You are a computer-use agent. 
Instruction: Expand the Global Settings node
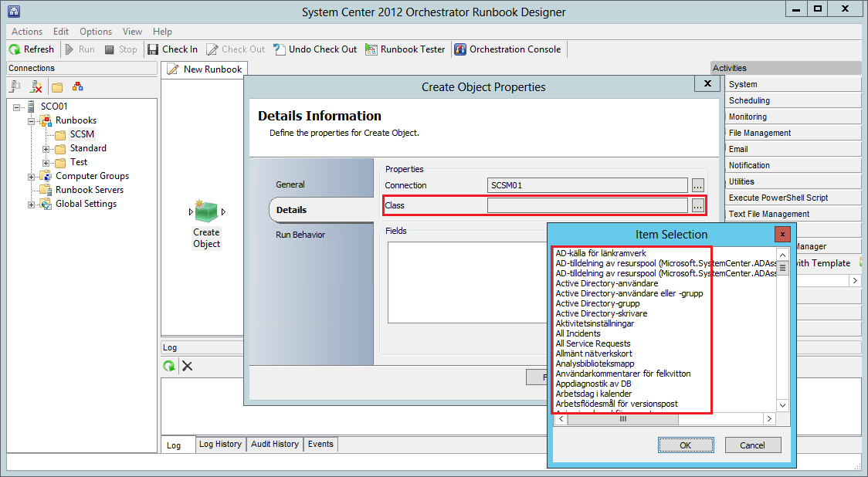coord(32,205)
